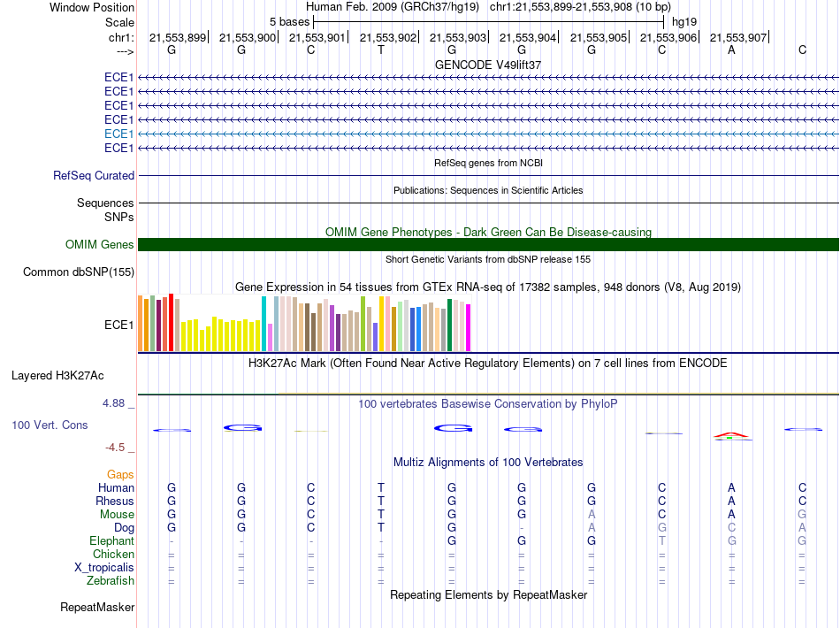This screenshot has height=628, width=840.
Task: Click the red bar in GTEx expression chart
Action: [171, 322]
